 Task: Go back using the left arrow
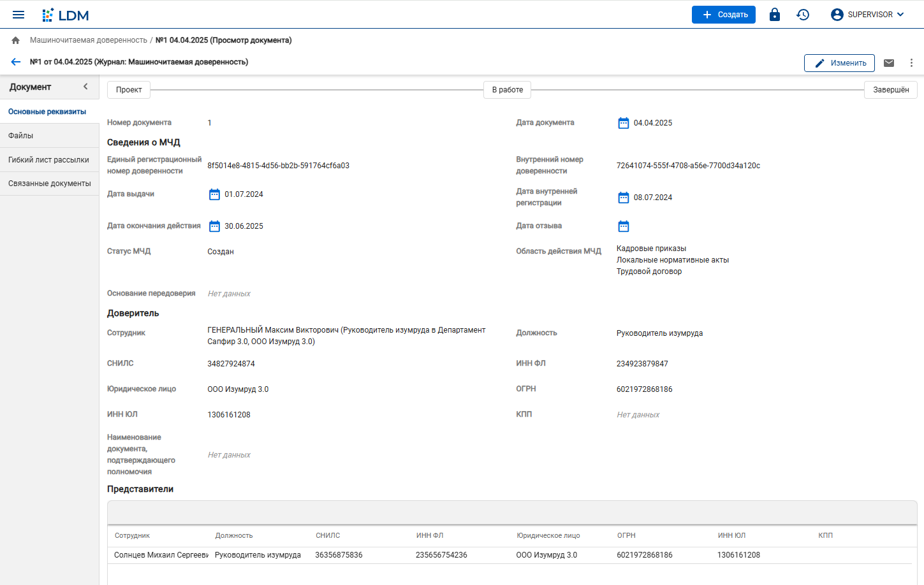pyautogui.click(x=16, y=62)
